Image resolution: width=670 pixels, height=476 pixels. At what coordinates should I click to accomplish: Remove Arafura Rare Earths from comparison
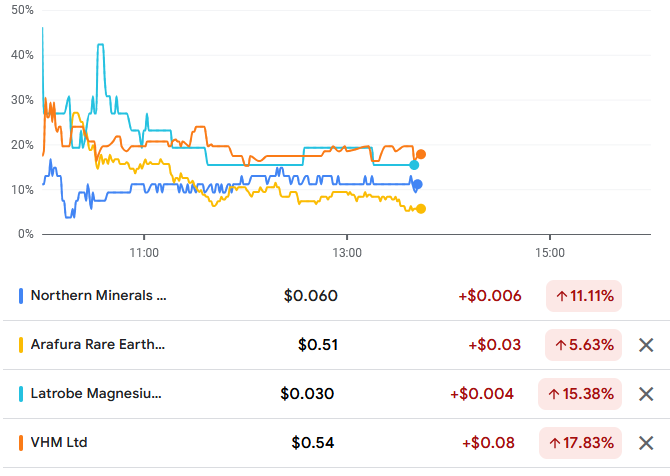[646, 345]
